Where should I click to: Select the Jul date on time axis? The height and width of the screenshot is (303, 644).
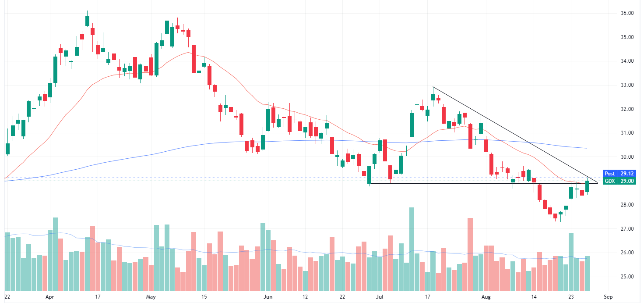tap(379, 297)
